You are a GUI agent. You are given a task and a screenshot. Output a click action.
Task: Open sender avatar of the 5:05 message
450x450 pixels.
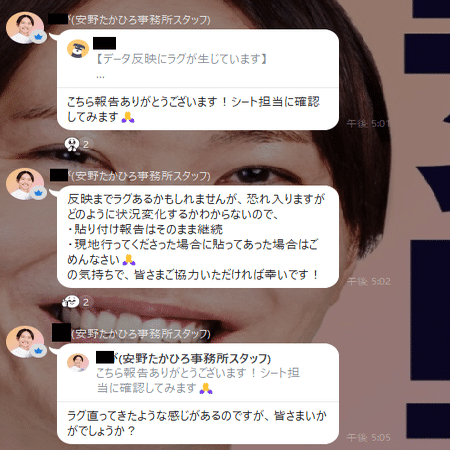click(x=25, y=342)
